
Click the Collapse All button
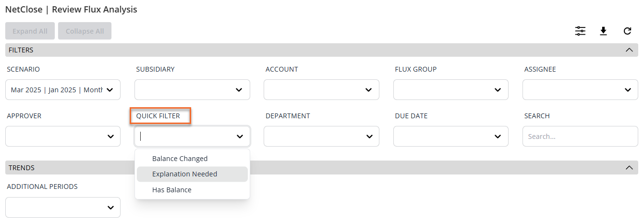[85, 31]
